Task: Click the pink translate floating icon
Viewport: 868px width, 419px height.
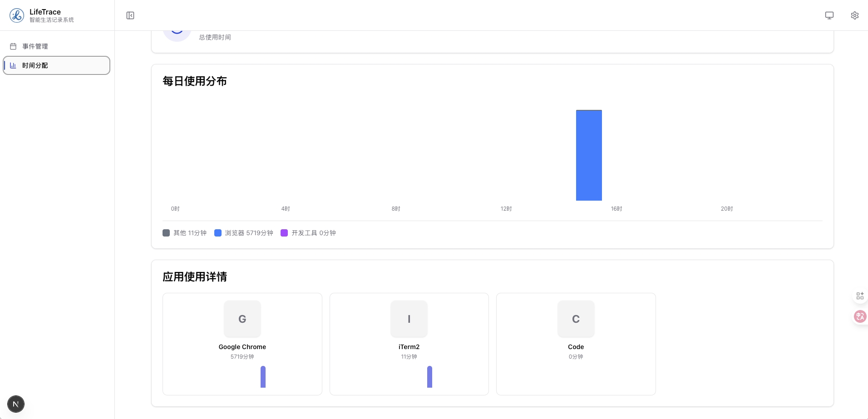Action: [860, 316]
